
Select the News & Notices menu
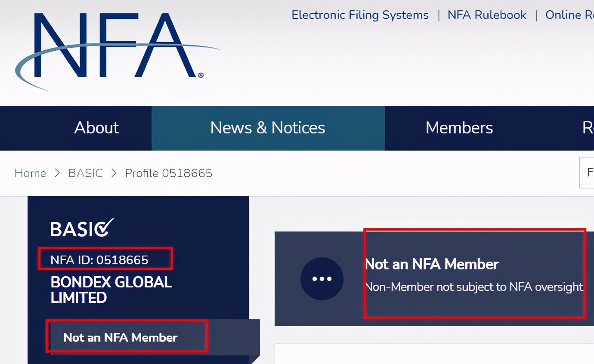tap(268, 128)
